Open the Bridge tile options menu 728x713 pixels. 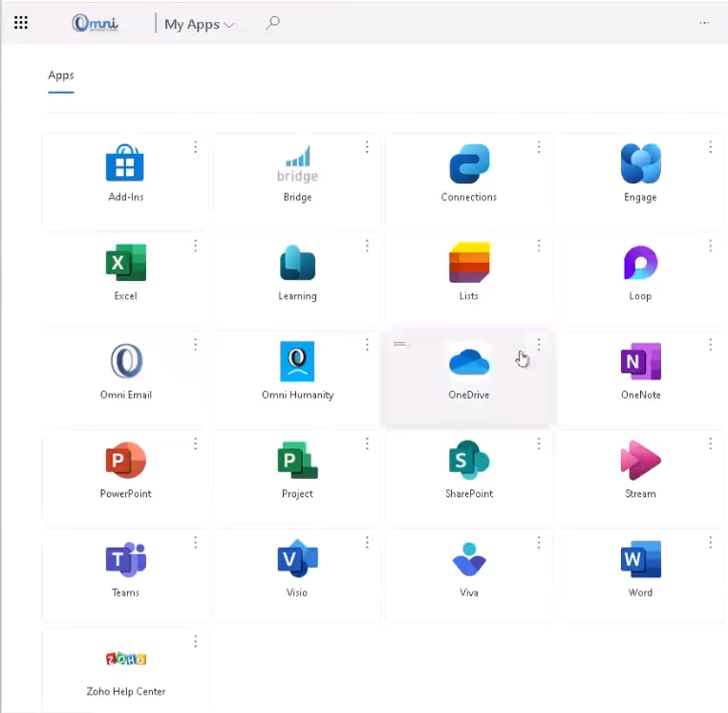tap(367, 147)
